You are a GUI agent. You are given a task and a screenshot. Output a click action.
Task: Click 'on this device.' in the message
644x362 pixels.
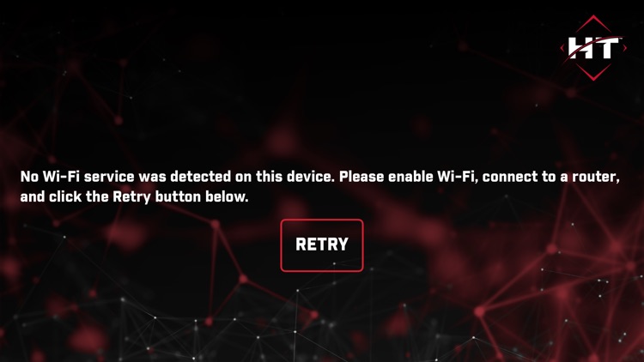click(285, 177)
